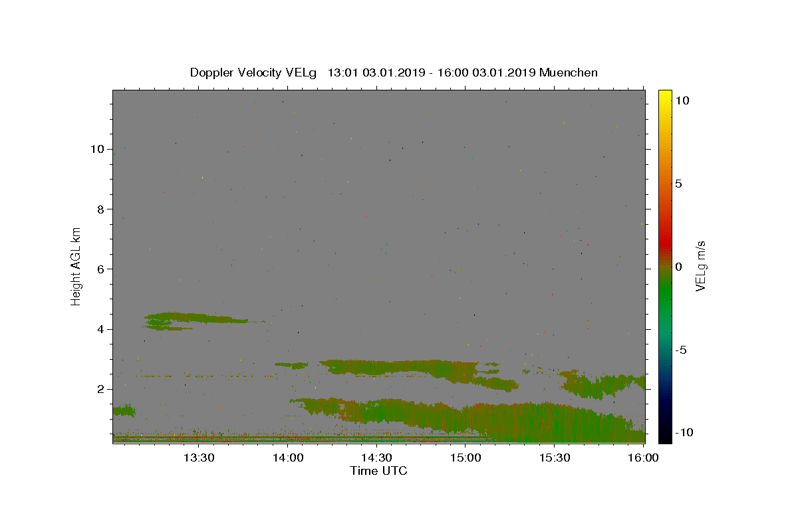
Task: Click the 14:00 time tick label
Action: 288,458
